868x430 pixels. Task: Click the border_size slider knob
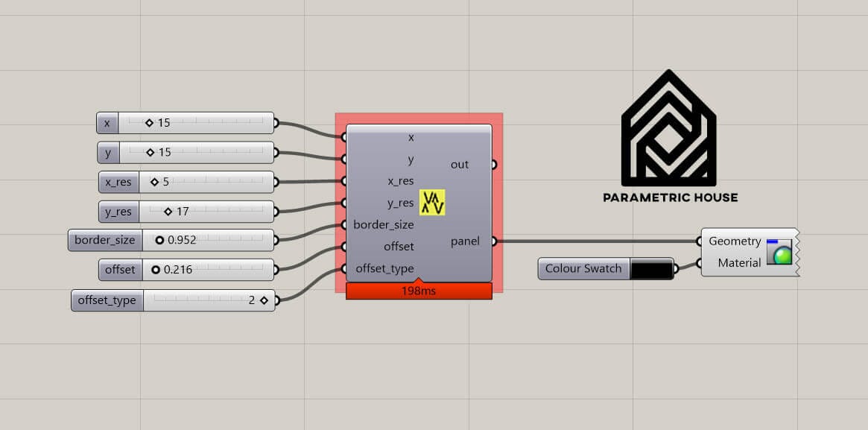point(159,241)
